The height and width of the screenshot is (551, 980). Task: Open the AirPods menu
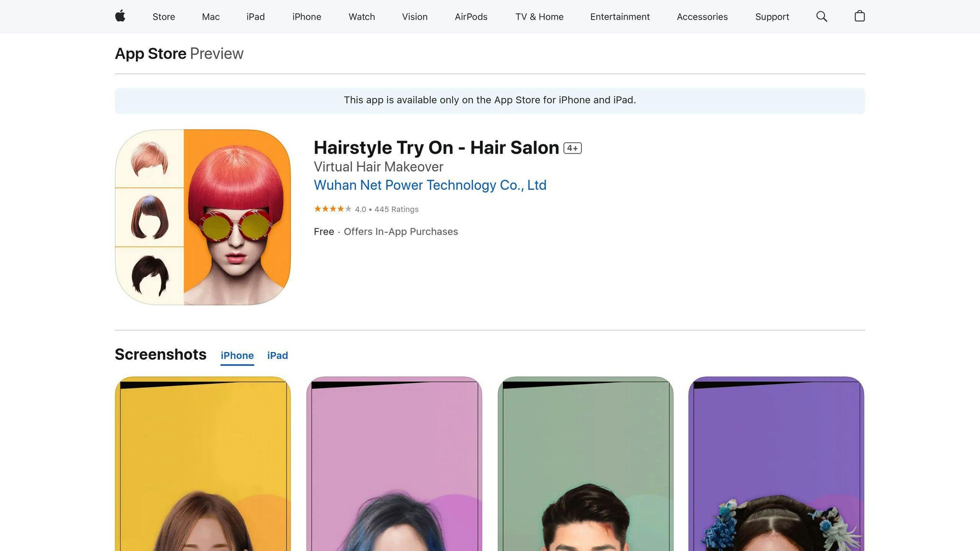(471, 17)
